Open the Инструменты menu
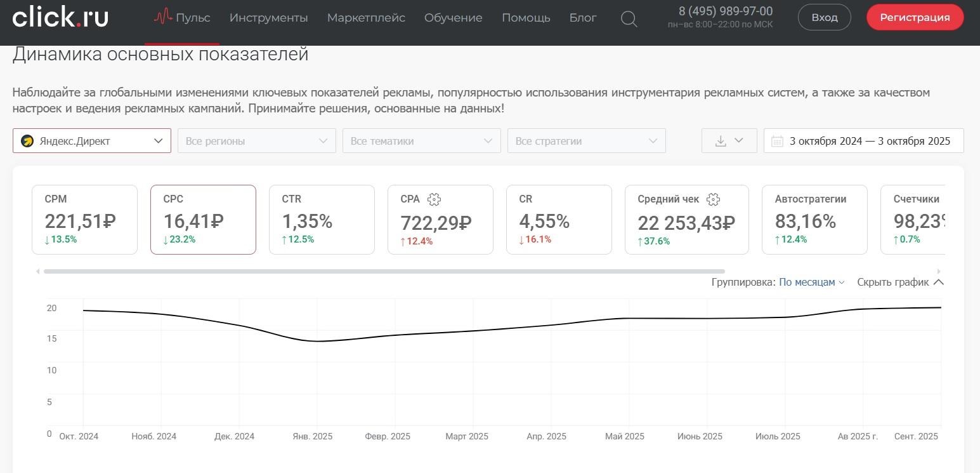This screenshot has width=980, height=473. (x=268, y=18)
